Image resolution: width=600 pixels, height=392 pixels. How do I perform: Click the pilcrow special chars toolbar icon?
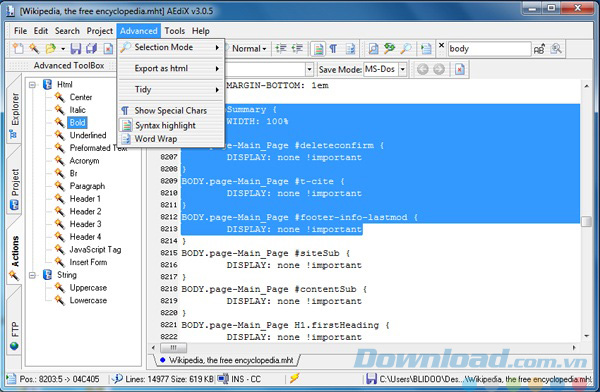333,49
